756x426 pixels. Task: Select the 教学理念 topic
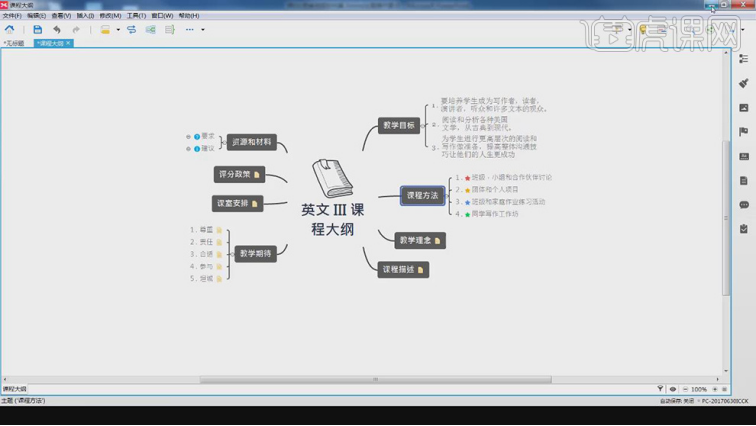click(420, 240)
